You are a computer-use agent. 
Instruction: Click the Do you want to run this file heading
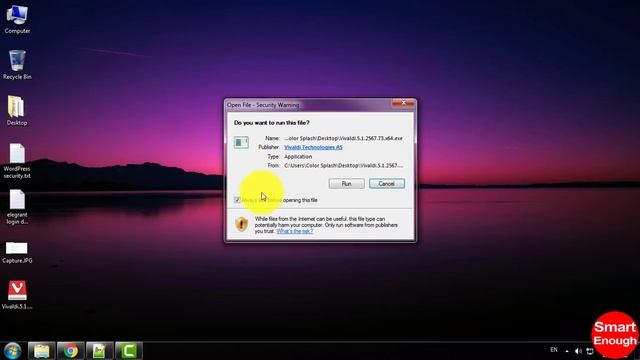click(272, 122)
